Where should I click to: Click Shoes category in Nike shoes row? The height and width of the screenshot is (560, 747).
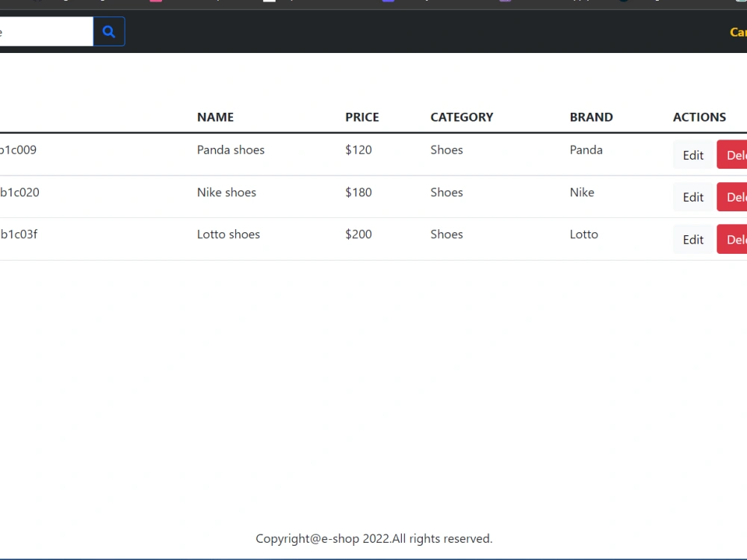point(447,193)
